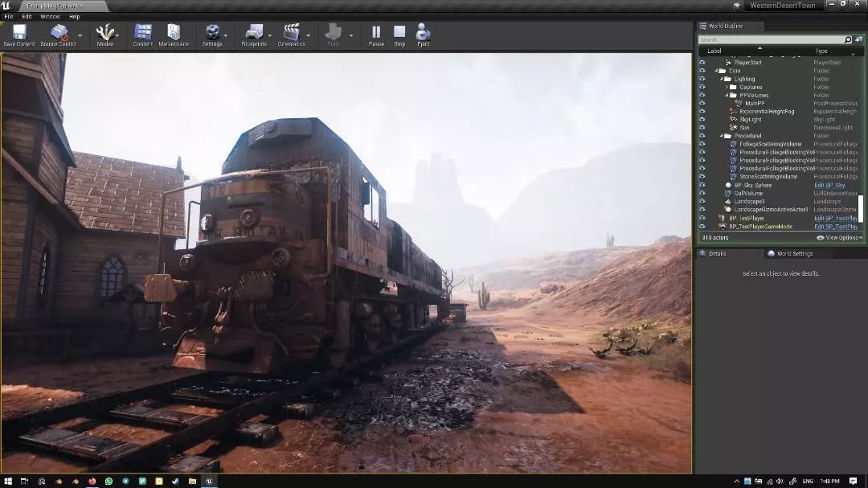
Task: Hide the Sun light actor
Action: click(x=702, y=127)
